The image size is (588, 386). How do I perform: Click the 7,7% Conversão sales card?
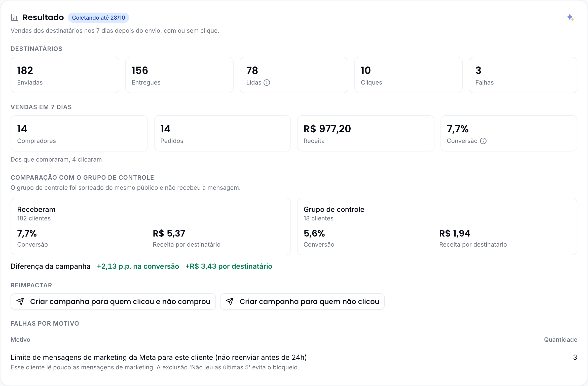509,133
